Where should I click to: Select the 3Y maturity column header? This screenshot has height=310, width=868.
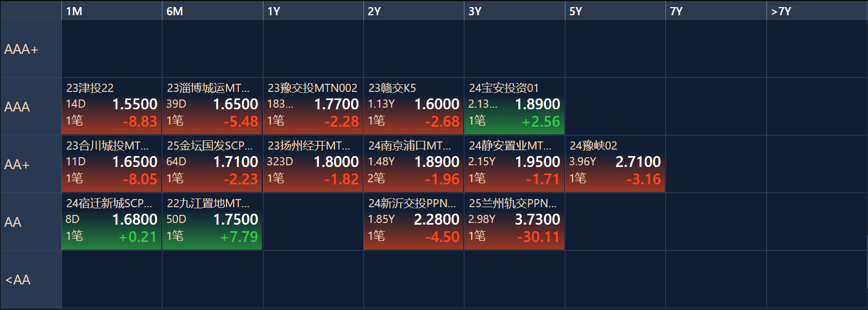[x=514, y=11]
